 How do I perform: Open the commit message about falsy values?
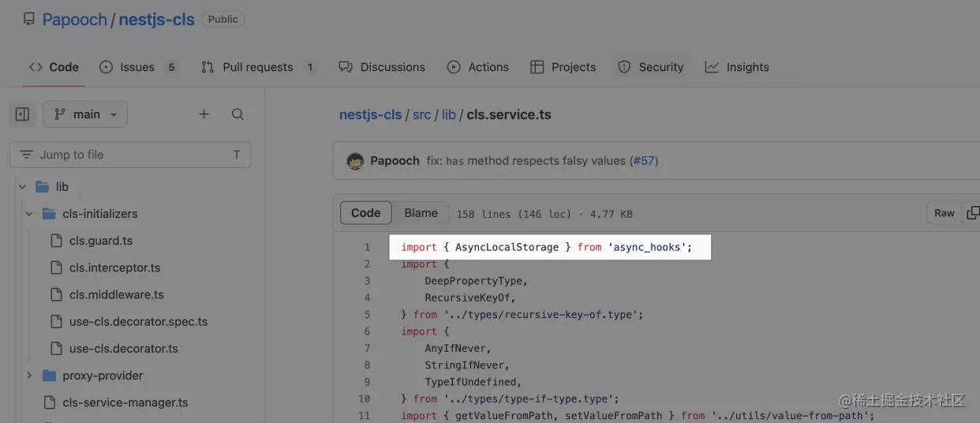[527, 161]
